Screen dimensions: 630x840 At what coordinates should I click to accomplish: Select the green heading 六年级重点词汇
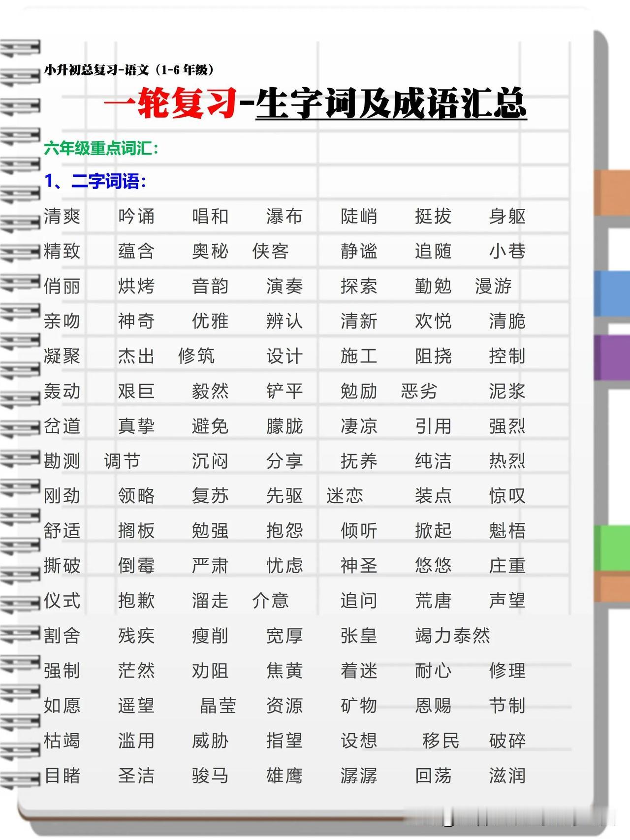tap(101, 148)
